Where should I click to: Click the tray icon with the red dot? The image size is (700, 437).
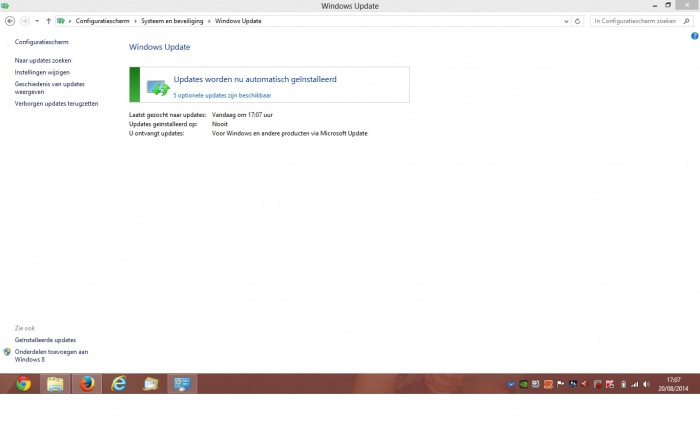tap(597, 384)
